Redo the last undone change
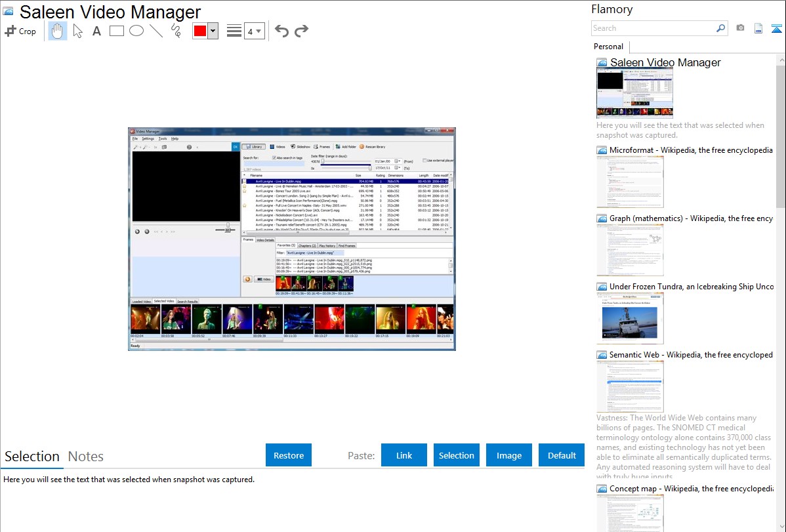 [x=301, y=31]
